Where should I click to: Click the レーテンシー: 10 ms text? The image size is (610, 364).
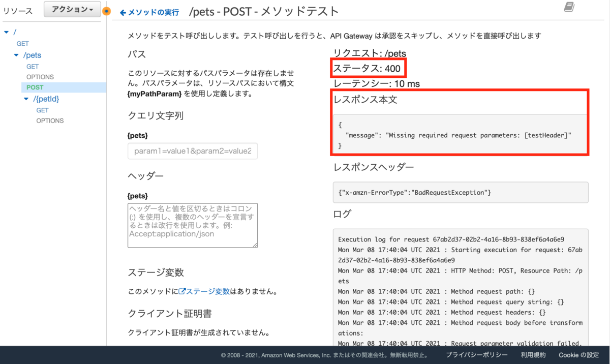point(377,83)
